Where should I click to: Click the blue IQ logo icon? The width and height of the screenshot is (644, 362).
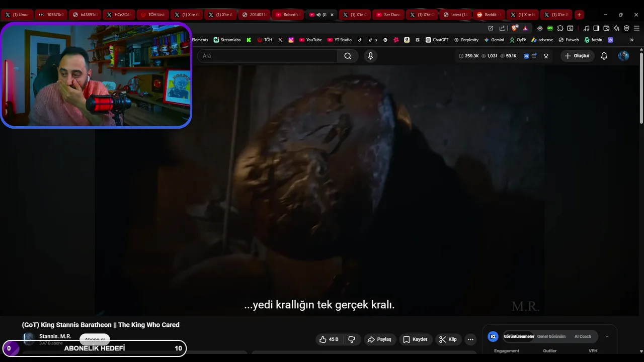pos(493,336)
